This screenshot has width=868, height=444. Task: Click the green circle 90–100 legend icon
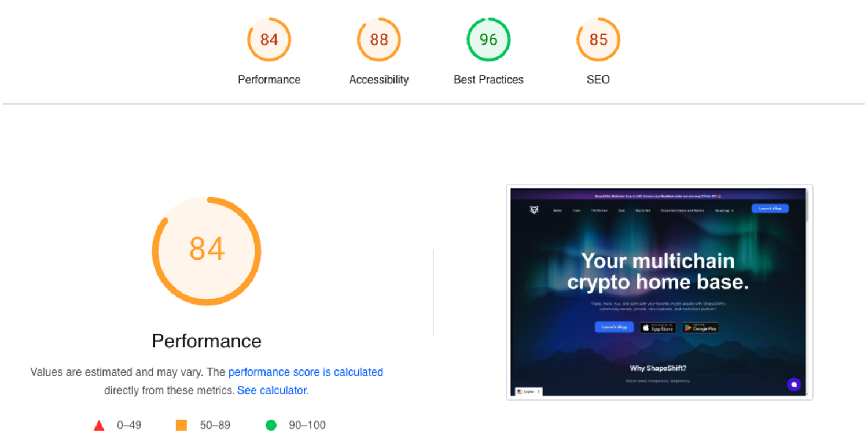coord(271,425)
